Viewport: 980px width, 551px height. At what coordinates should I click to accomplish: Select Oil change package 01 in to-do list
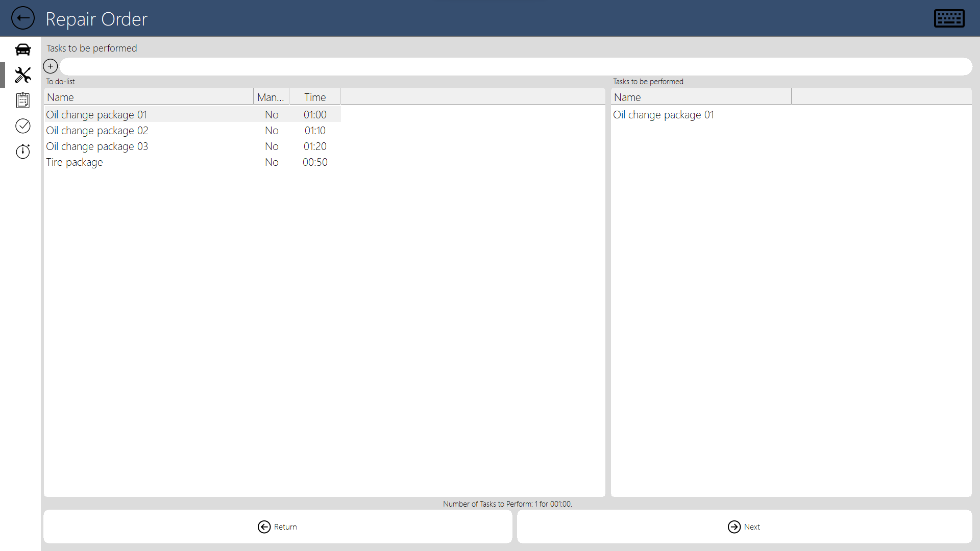coord(96,115)
